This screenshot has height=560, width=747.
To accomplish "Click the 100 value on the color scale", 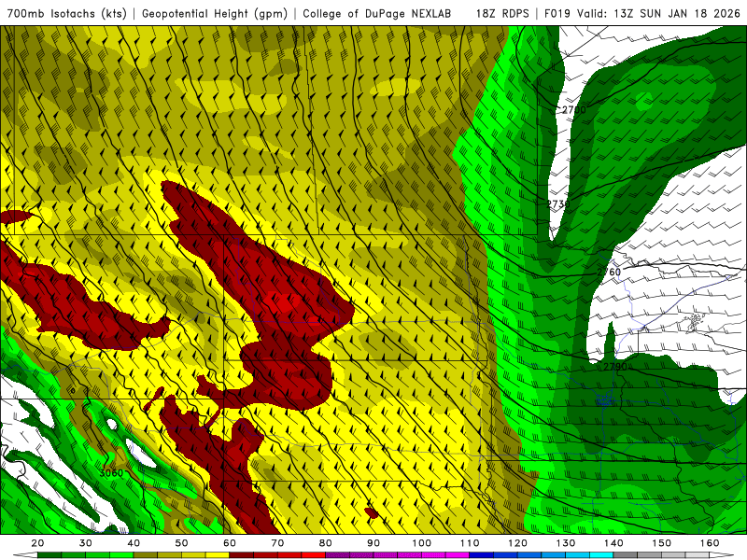I will pyautogui.click(x=422, y=543).
